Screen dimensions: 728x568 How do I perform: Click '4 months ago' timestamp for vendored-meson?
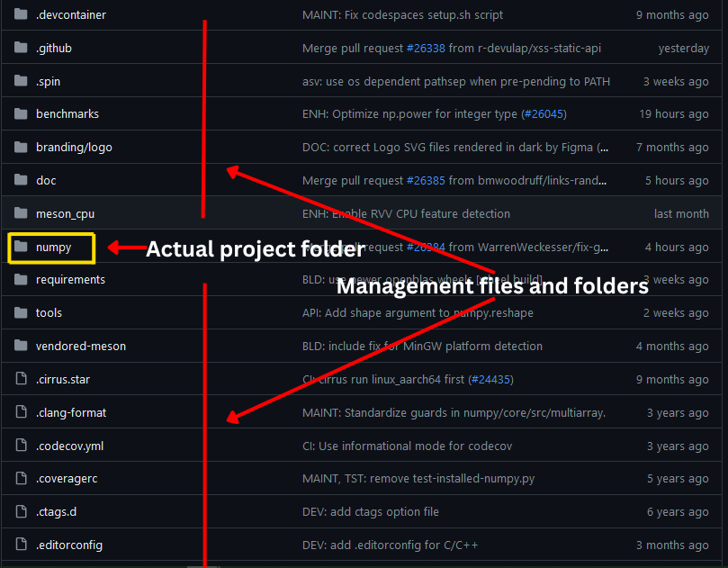coord(672,347)
